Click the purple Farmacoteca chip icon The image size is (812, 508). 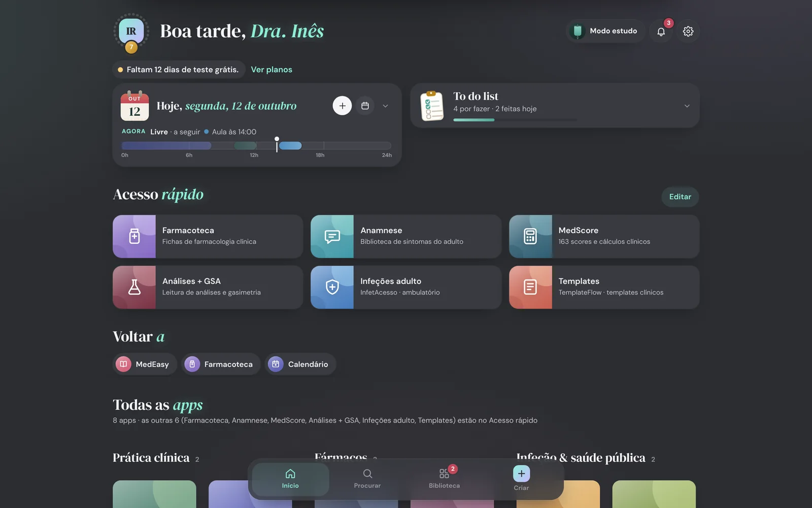click(x=192, y=364)
